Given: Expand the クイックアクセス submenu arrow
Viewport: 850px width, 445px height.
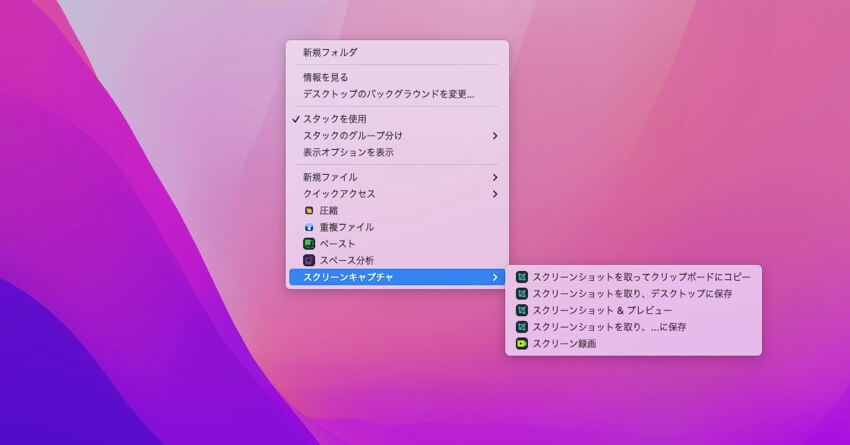Looking at the screenshot, I should pos(495,194).
